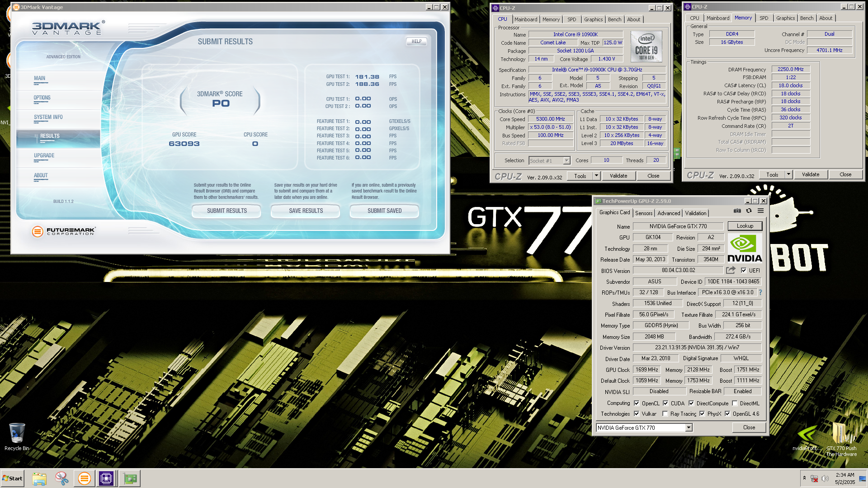This screenshot has height=488, width=868.
Task: Click the Core Speed value 5300.00 MHz
Action: tap(550, 119)
